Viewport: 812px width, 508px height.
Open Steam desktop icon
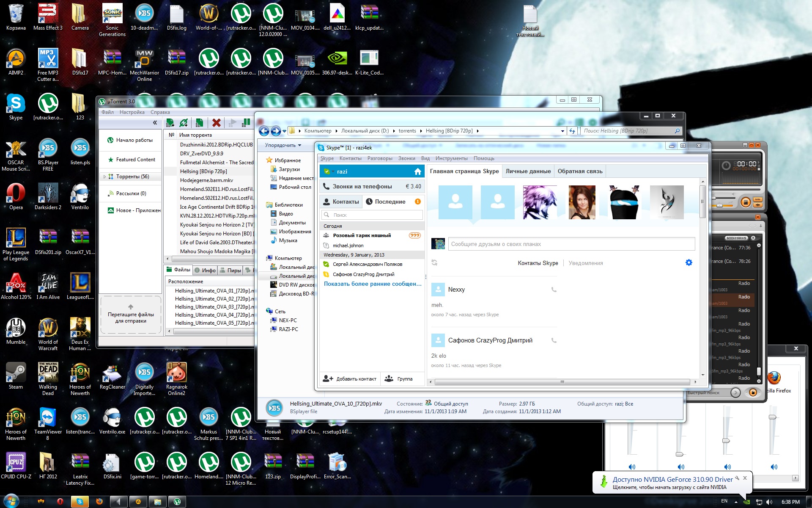16,376
